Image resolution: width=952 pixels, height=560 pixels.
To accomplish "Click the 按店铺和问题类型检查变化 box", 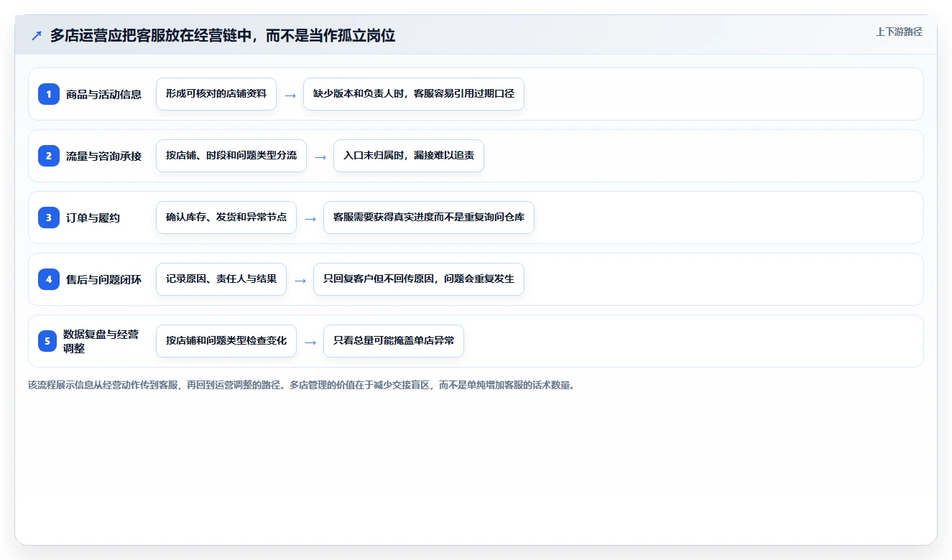I will pyautogui.click(x=226, y=341).
